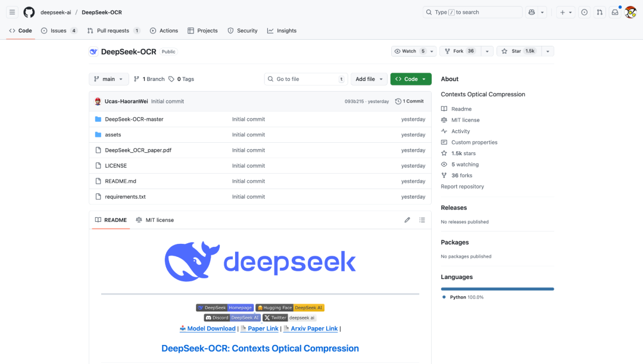Viewport: 643px width, 364px height.
Task: View the 1 Branch link
Action: click(x=149, y=79)
